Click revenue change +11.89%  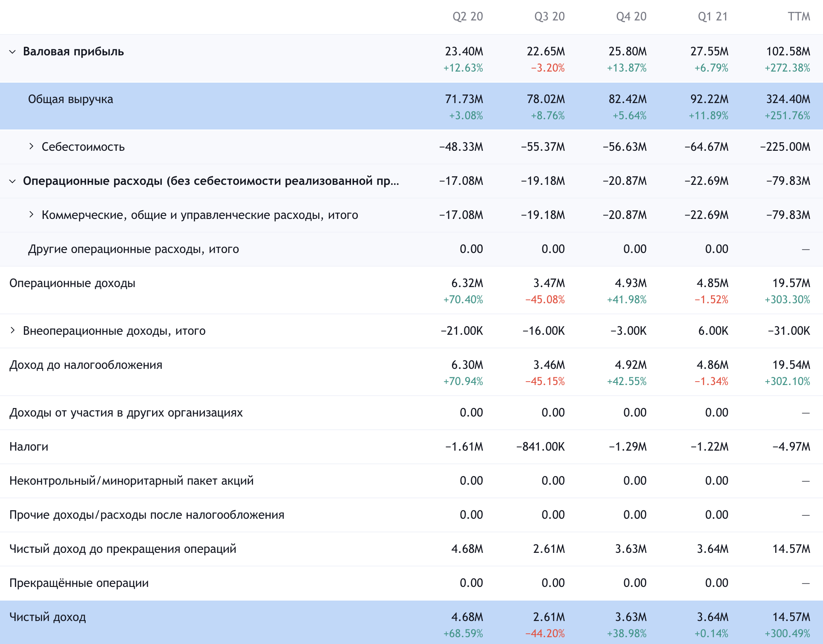(708, 116)
